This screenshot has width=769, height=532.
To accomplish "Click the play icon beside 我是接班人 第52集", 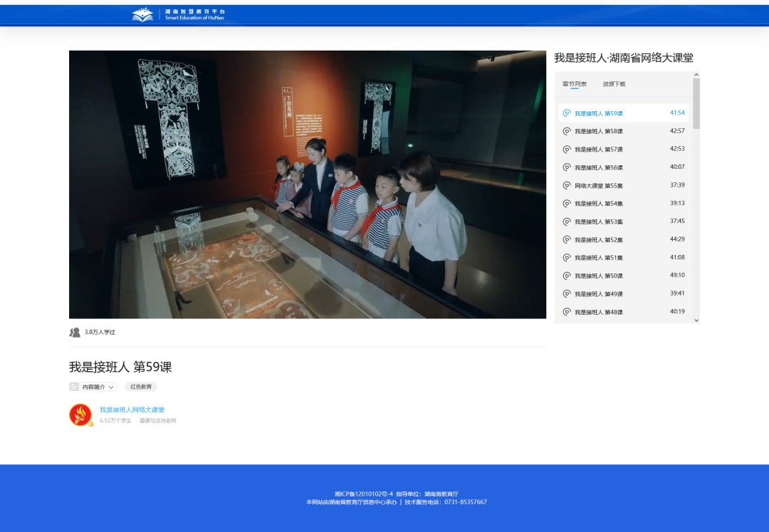I will tap(567, 240).
